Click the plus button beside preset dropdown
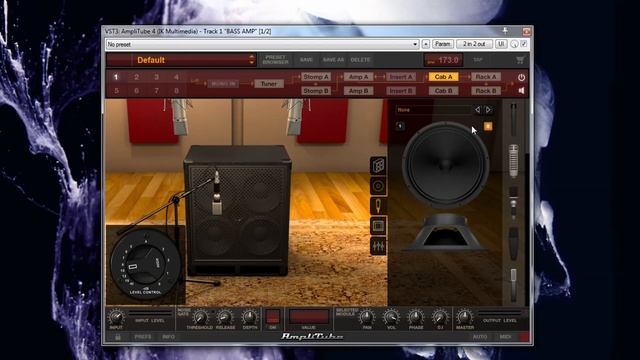This screenshot has height=360, width=640. [x=426, y=44]
